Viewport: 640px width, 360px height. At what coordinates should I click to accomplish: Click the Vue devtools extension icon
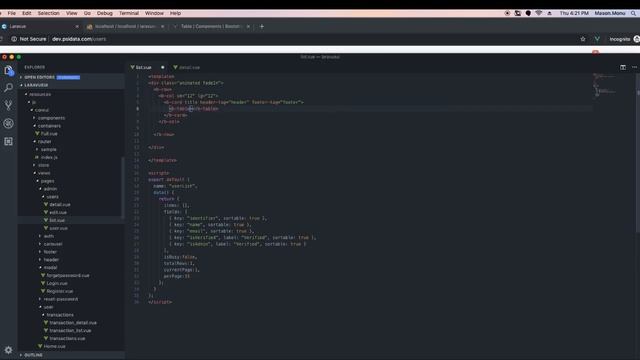pyautogui.click(x=597, y=39)
